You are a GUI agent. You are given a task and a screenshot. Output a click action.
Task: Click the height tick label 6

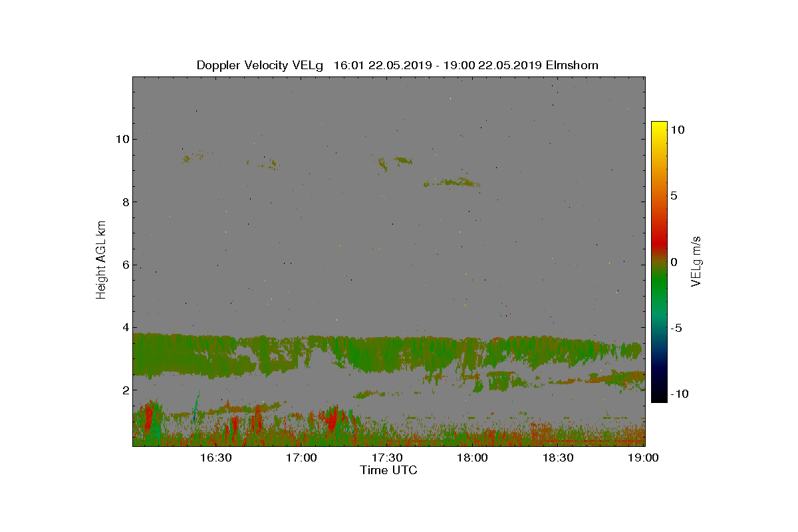pos(125,265)
